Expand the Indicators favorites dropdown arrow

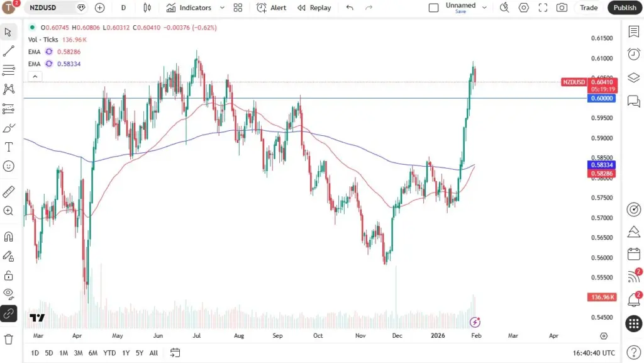[x=222, y=8]
